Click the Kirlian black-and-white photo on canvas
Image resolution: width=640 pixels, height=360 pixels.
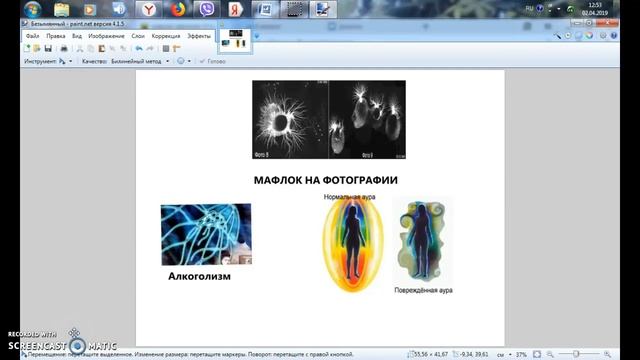point(329,120)
